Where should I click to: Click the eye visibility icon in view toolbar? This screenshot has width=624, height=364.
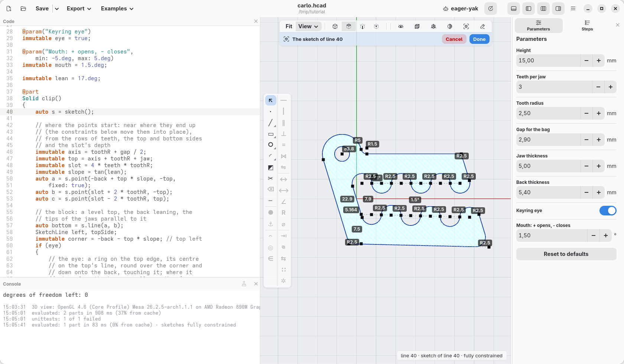[x=401, y=26]
